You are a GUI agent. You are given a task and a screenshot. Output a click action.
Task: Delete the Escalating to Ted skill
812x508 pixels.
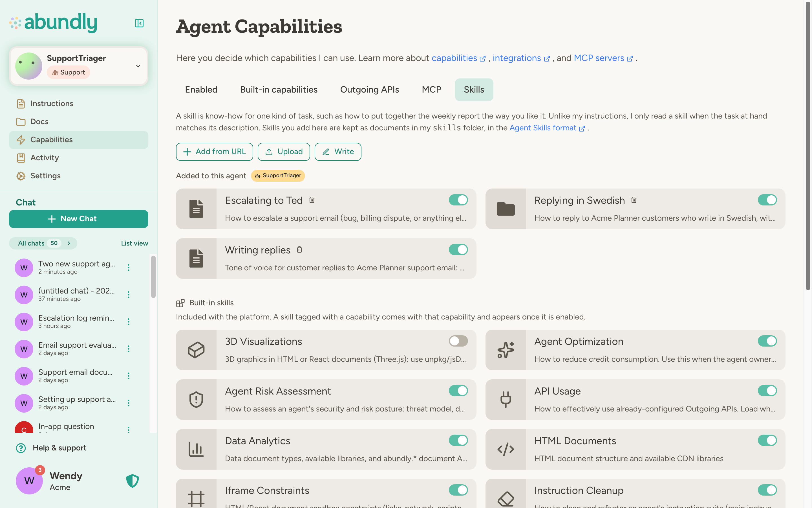(x=312, y=200)
